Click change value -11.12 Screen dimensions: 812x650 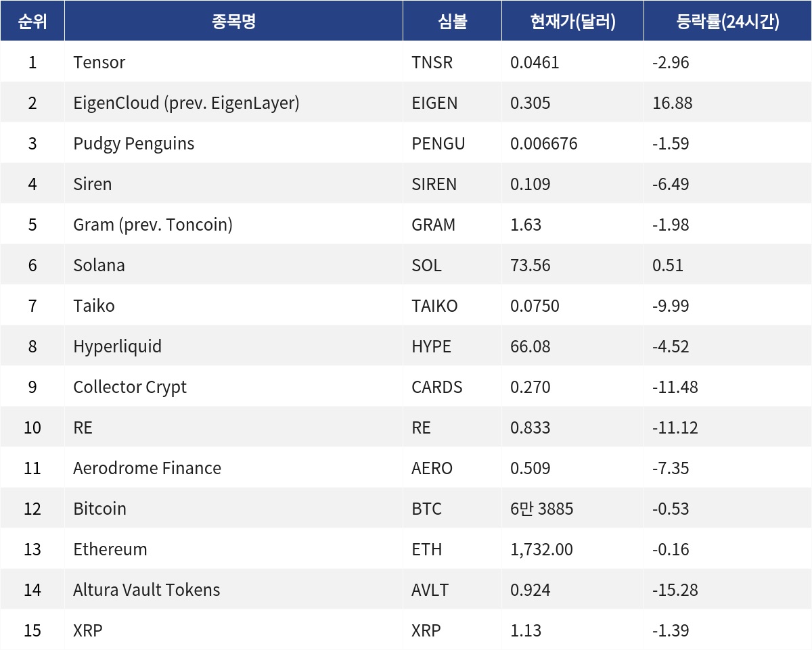[675, 427]
